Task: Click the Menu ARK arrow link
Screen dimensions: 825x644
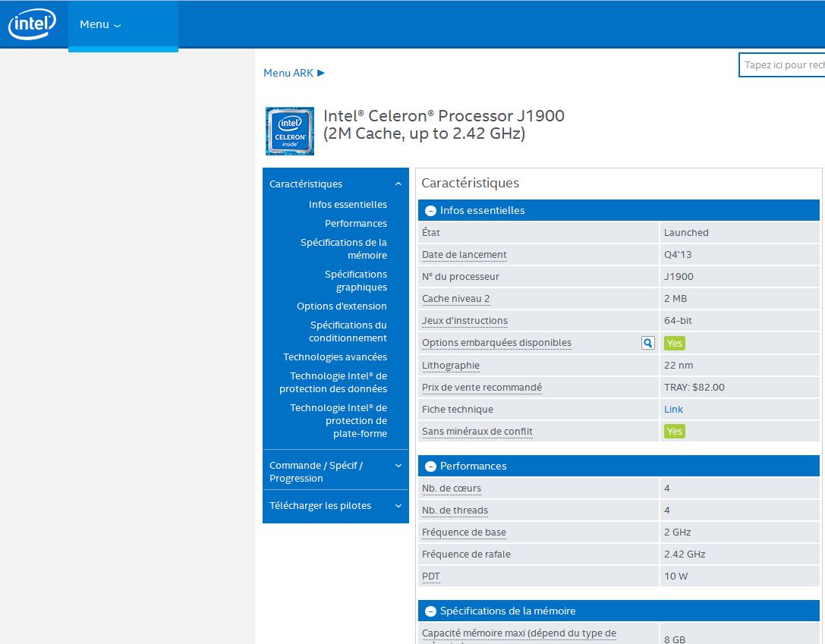Action: tap(294, 73)
